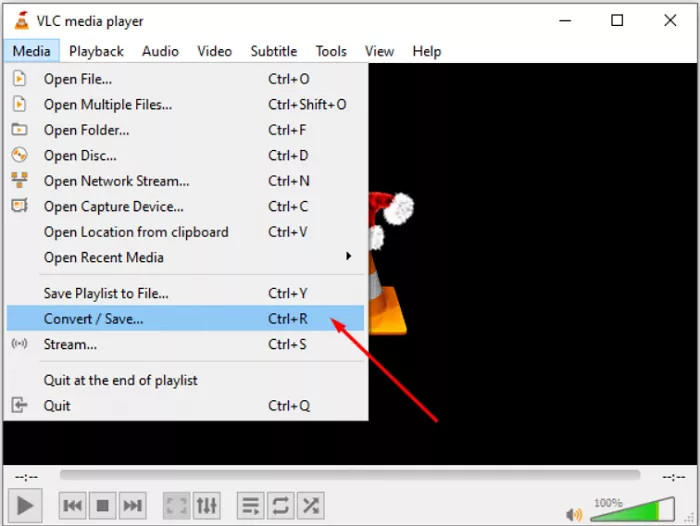This screenshot has height=526, width=700.
Task: Choose Open Multiple Files... entry
Action: pos(185,104)
